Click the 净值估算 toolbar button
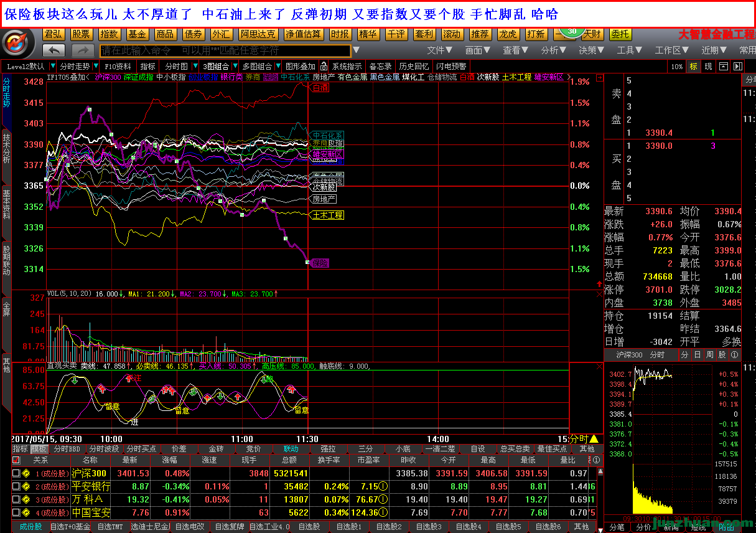756x533 pixels. coord(304,34)
